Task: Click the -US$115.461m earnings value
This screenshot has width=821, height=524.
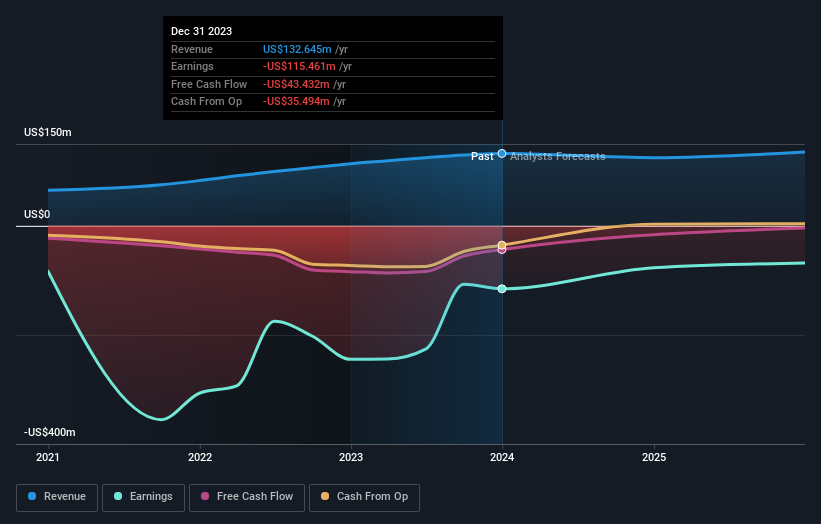Action: click(299, 66)
